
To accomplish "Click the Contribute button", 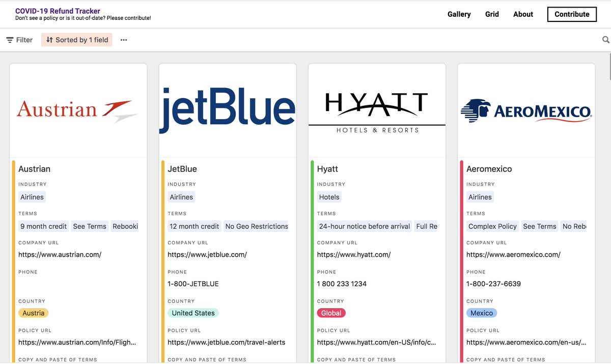I will click(572, 14).
